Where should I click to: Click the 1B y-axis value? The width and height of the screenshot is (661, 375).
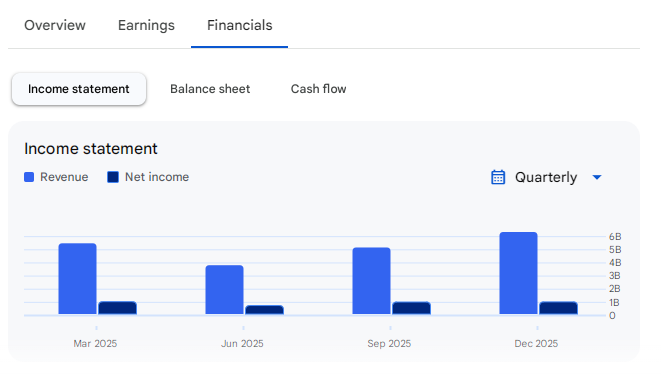(614, 303)
